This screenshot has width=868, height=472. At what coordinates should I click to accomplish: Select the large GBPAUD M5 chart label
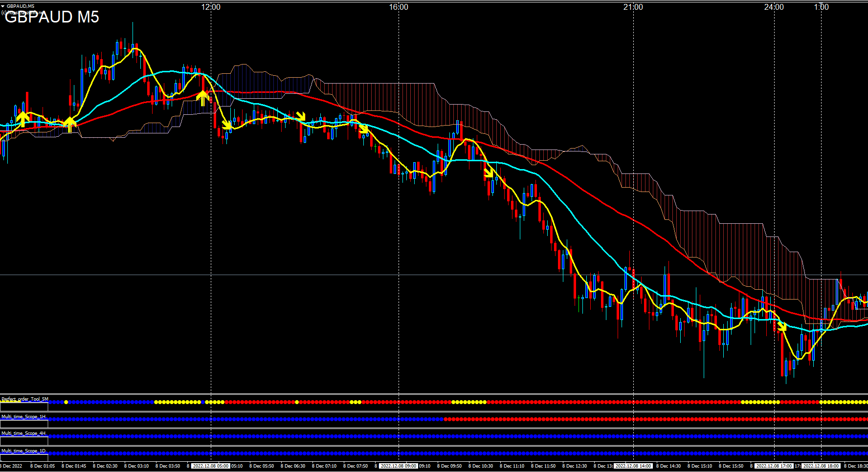point(52,17)
